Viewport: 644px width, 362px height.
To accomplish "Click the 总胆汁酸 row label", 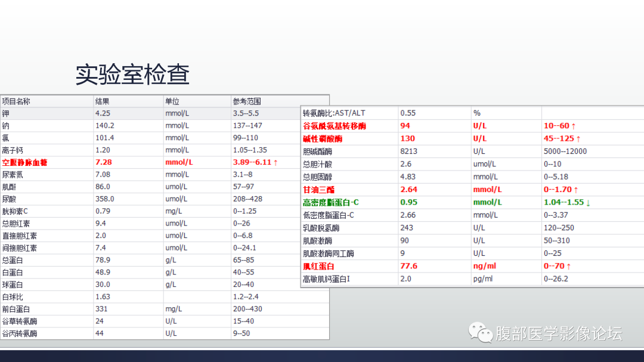I will click(x=317, y=165).
